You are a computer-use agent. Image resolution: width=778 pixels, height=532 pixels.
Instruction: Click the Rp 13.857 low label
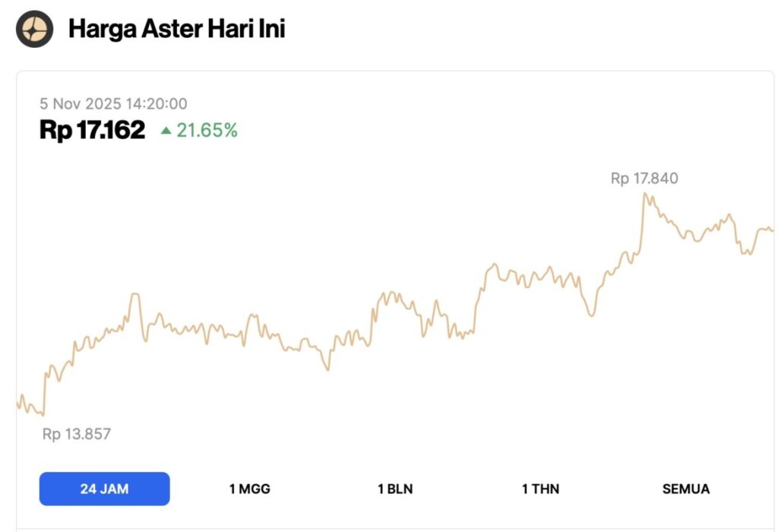point(75,435)
